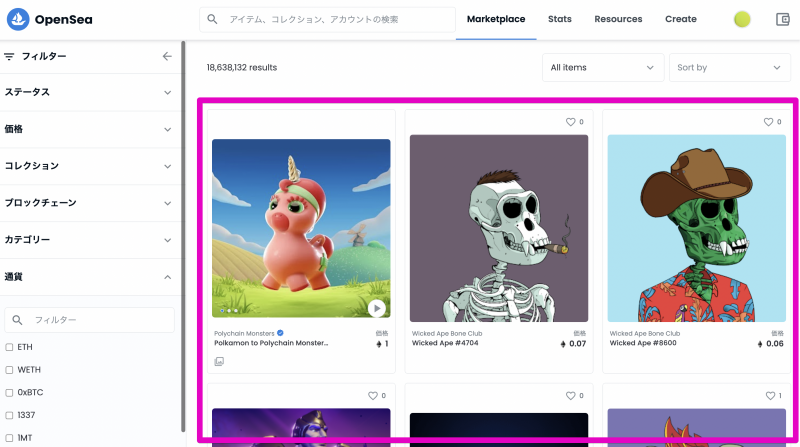Click the 0.06 price on Wicked Ape #8600
The image size is (800, 447).
[x=775, y=344]
